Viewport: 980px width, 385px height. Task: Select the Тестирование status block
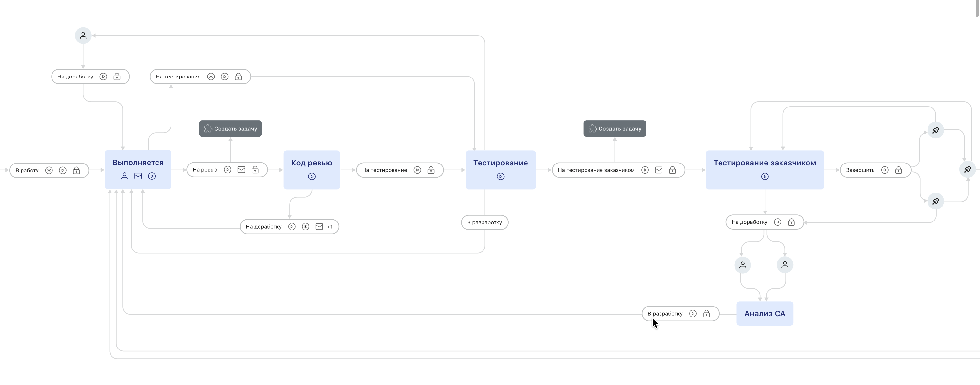500,164
